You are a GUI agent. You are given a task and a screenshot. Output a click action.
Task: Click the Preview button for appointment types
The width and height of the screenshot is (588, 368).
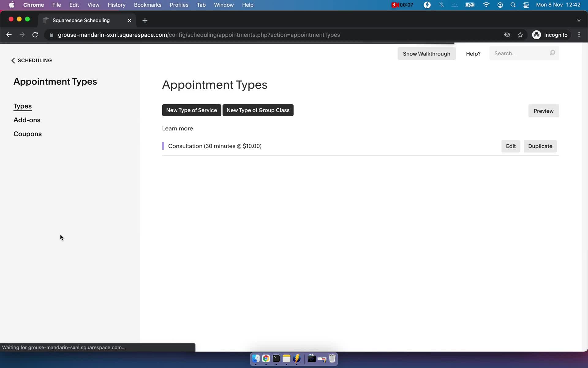coord(544,111)
